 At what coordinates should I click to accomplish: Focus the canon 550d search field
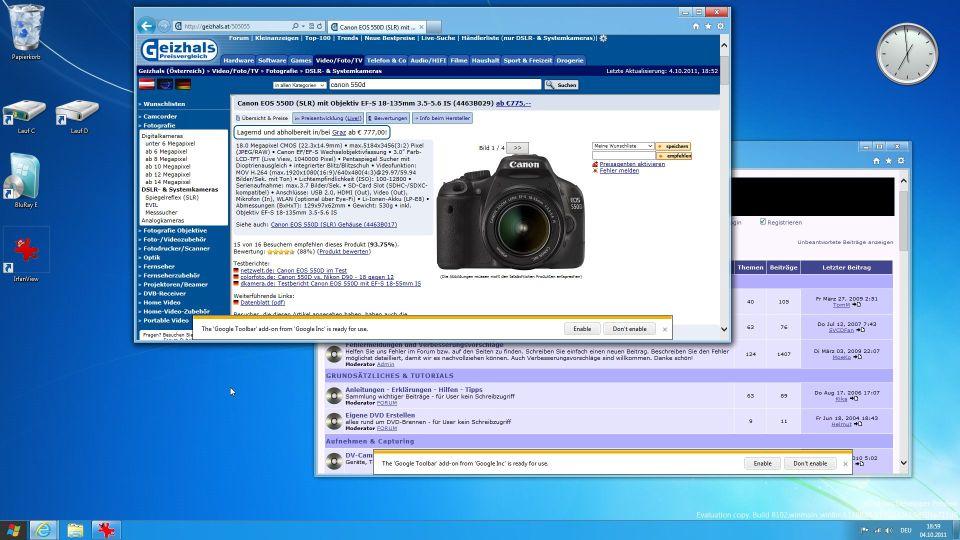coord(435,84)
